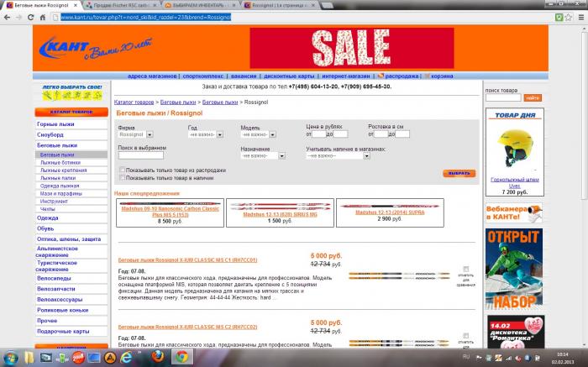Open the 'Вебкамера в КАНТе' banner
Viewport: 588px width, 367px height.
coord(514,213)
